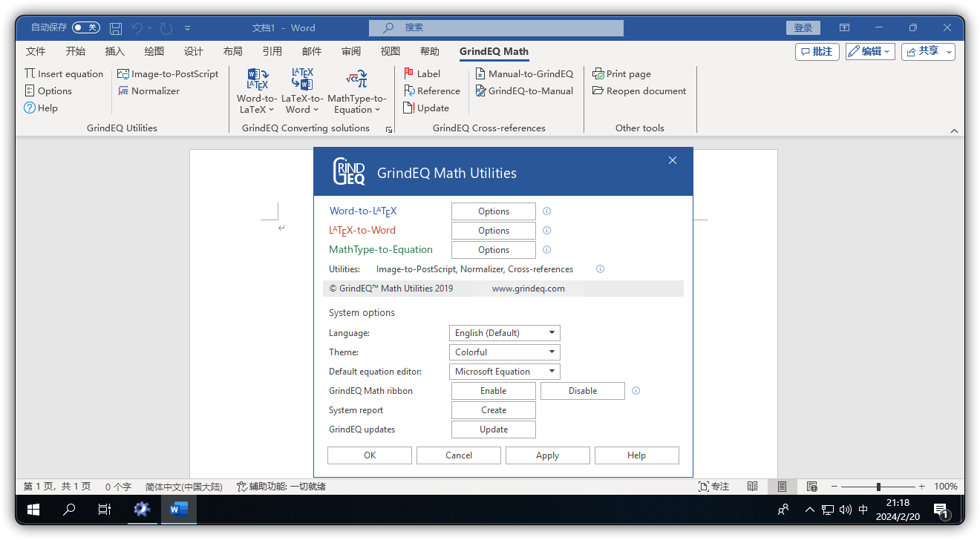Open the Theme selector showing Colorful
The width and height of the screenshot is (980, 540).
coord(504,352)
